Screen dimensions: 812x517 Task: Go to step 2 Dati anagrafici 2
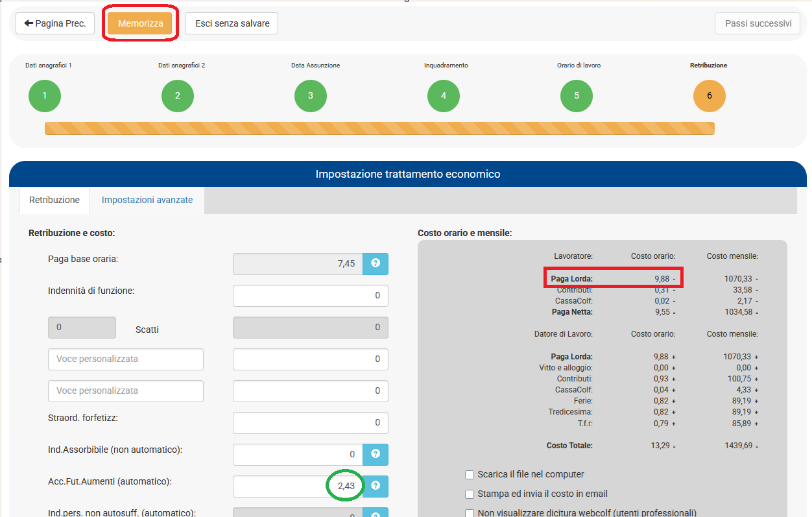[178, 96]
